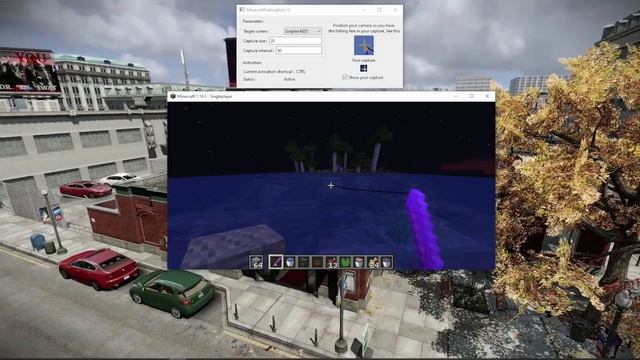Screen dimensions: 640x360
Task: Maximize the Minecraft Singleplayer window
Action: [x=471, y=96]
